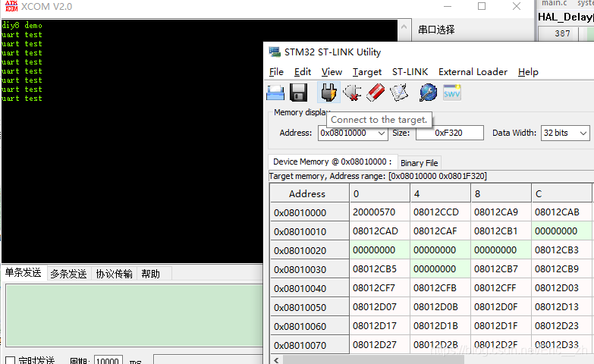Switch to the Binary File tab
Screen dimensions: 594x364
point(419,163)
